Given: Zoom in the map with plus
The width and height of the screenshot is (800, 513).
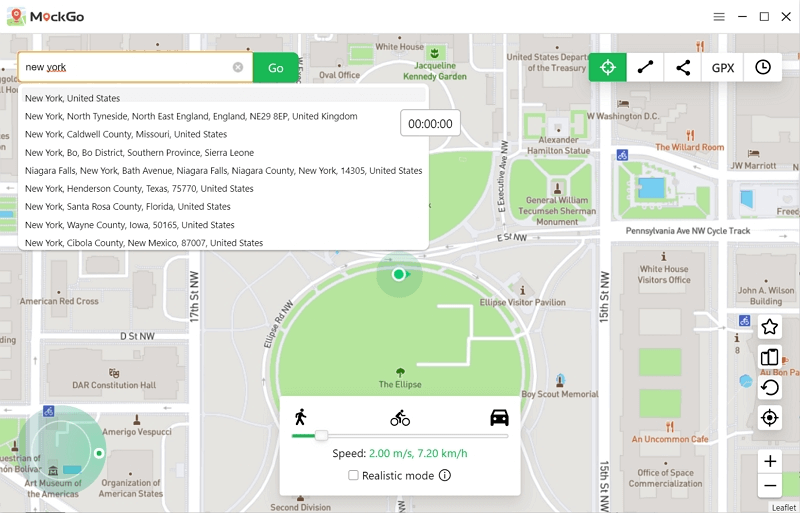Looking at the screenshot, I should pyautogui.click(x=769, y=461).
